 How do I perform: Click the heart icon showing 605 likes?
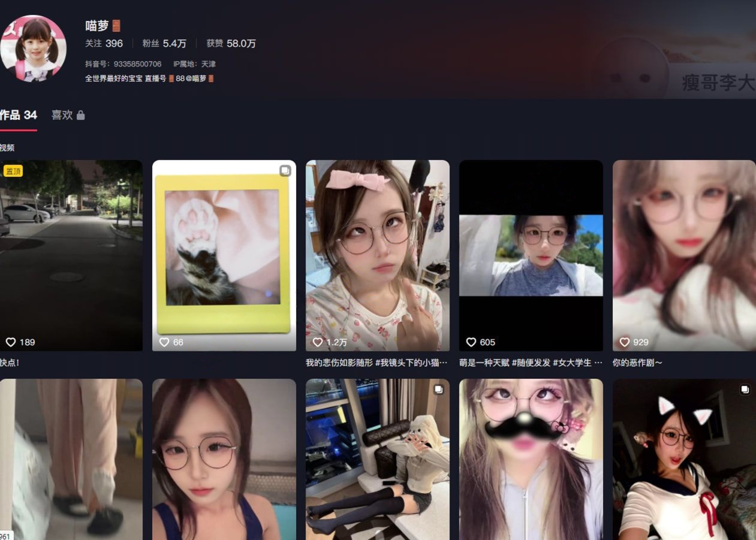point(471,342)
